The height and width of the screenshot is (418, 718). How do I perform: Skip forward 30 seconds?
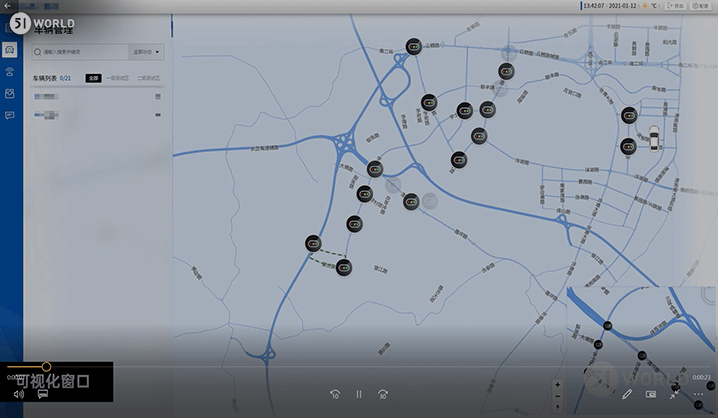(x=383, y=394)
